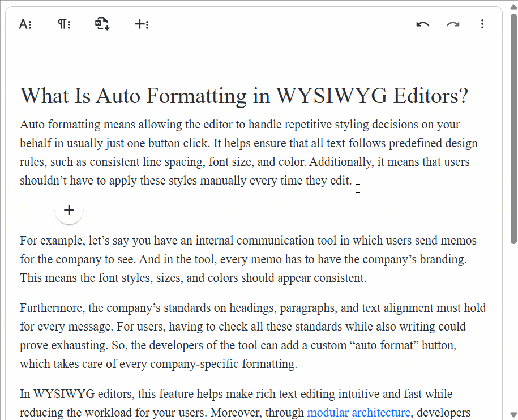Click the scrollbar down arrow
The height and width of the screenshot is (420, 518).
tap(513, 415)
